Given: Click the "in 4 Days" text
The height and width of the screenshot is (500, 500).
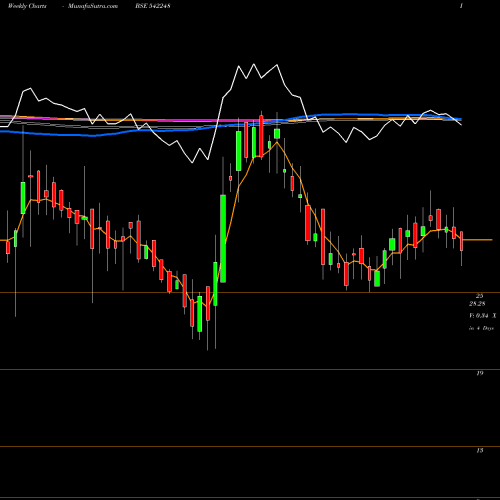Looking at the screenshot, I should 481,328.
